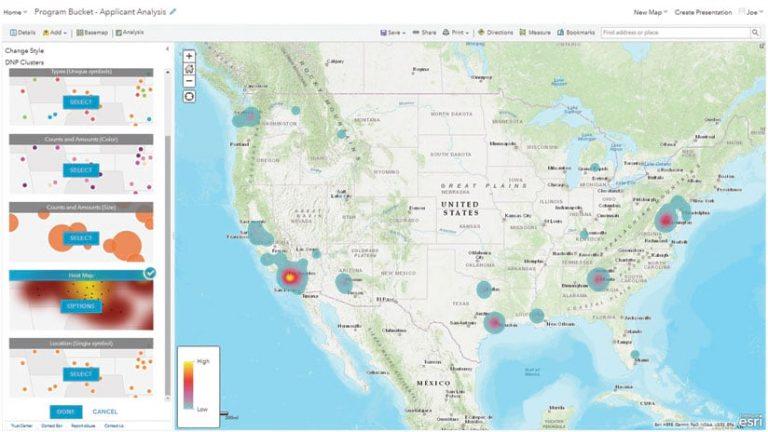Image resolution: width=768 pixels, height=432 pixels.
Task: Click the Heat Map style title bar
Action: 81,275
